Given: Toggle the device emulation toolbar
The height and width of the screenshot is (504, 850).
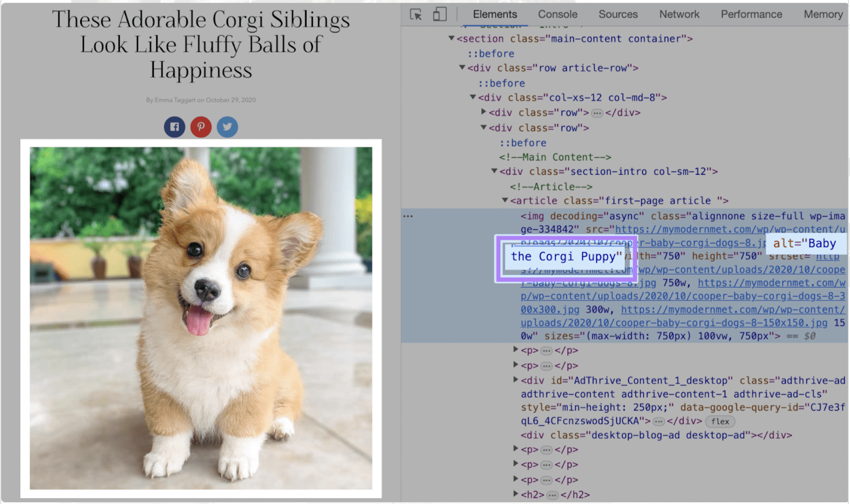Looking at the screenshot, I should (439, 14).
